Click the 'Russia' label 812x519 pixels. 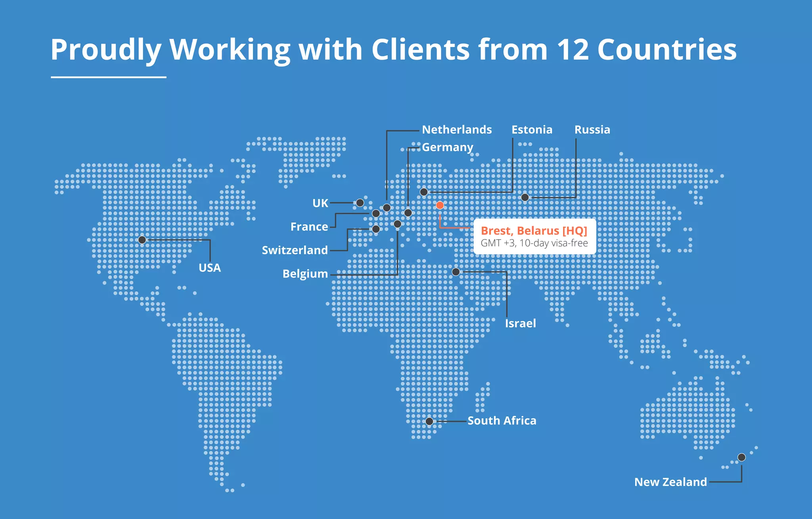[592, 130]
